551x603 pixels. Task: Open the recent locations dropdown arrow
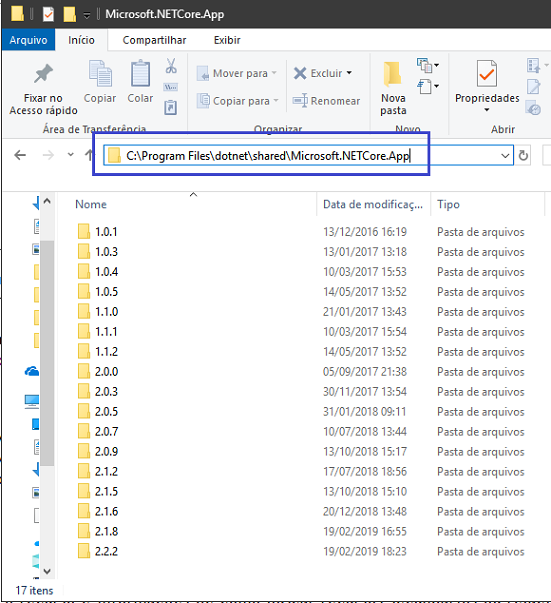(x=70, y=155)
